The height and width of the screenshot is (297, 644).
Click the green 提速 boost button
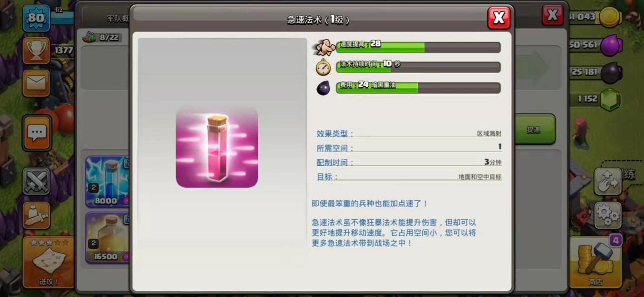tap(534, 130)
